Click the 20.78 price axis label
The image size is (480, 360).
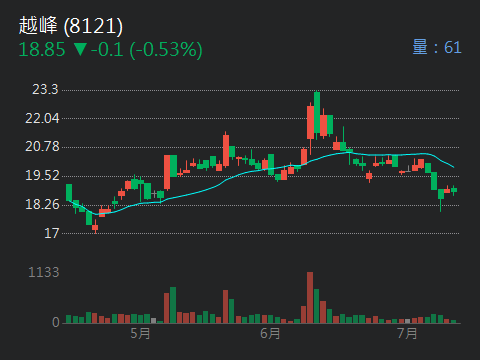coord(42,146)
